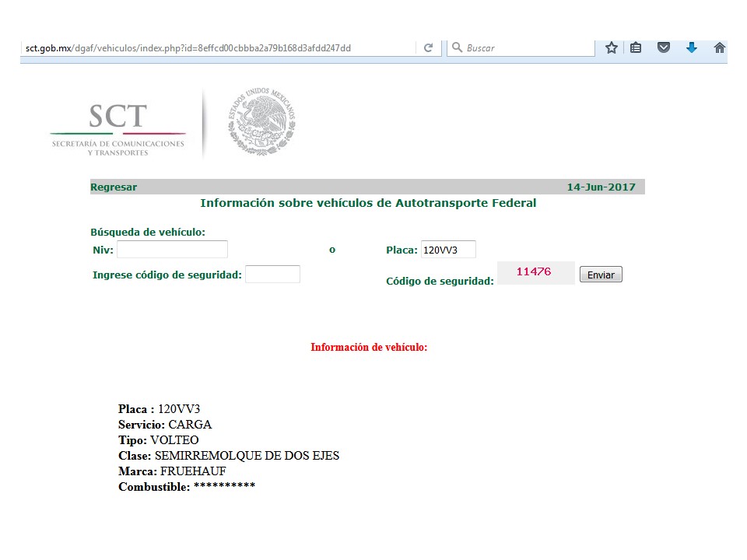Focus the Niv input field

coord(172,250)
